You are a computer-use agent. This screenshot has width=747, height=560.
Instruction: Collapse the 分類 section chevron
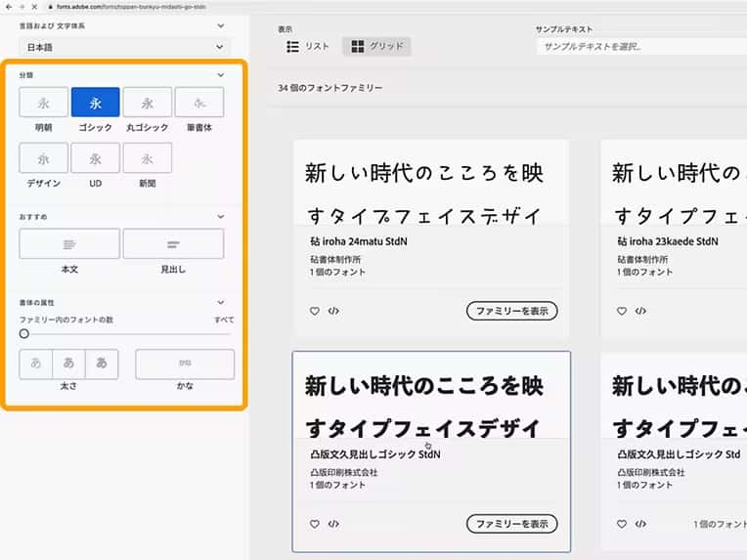tap(221, 74)
